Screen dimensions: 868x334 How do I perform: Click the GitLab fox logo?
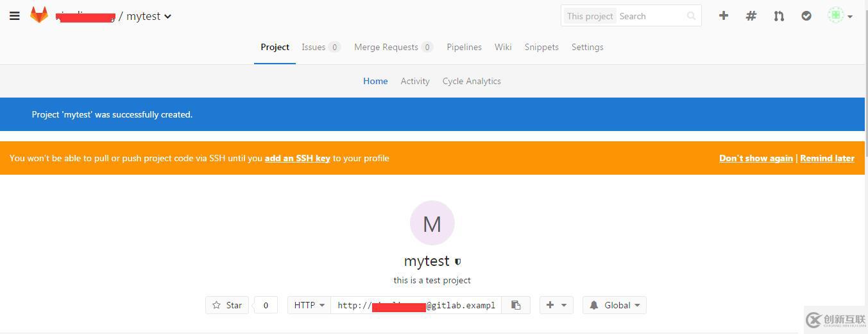coord(39,15)
